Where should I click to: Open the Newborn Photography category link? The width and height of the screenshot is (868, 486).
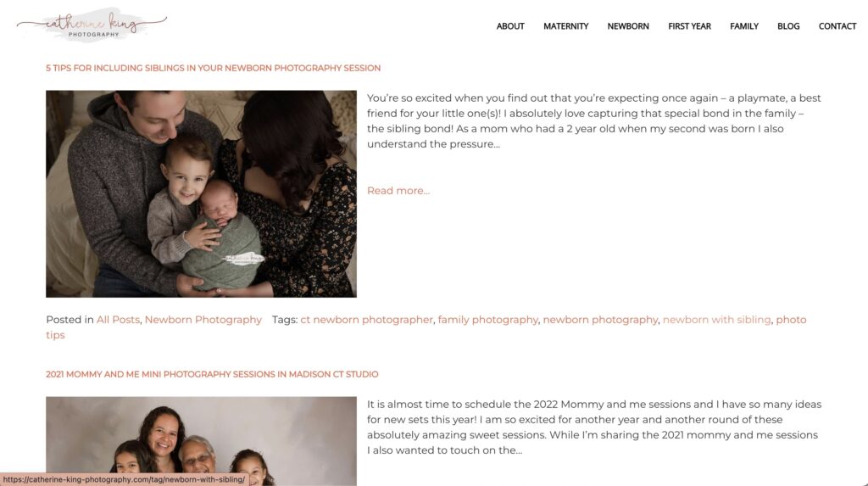(203, 320)
